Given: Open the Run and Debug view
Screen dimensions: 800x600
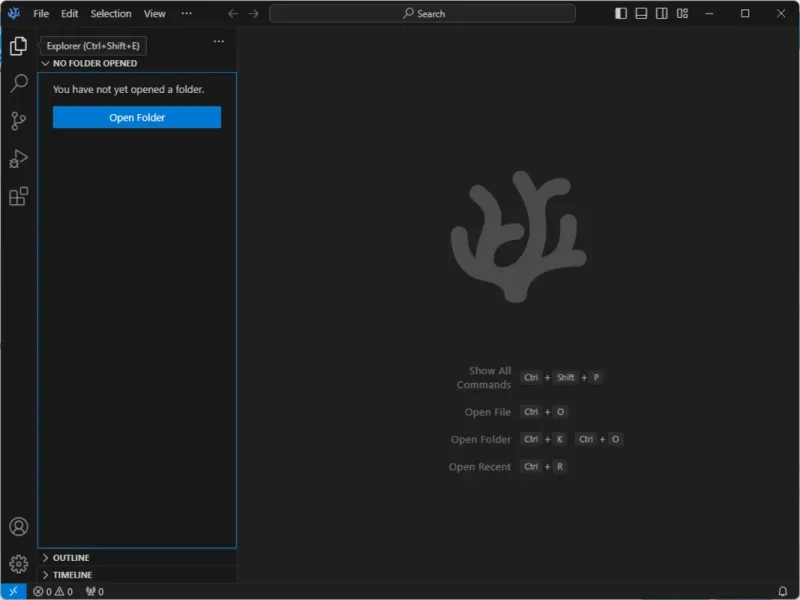Looking at the screenshot, I should (x=18, y=159).
